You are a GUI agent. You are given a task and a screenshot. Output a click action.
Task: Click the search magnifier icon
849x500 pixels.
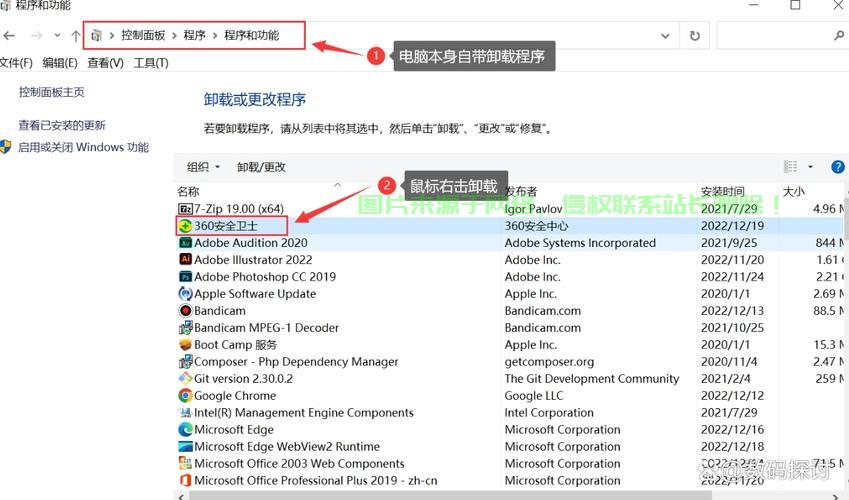(x=839, y=36)
